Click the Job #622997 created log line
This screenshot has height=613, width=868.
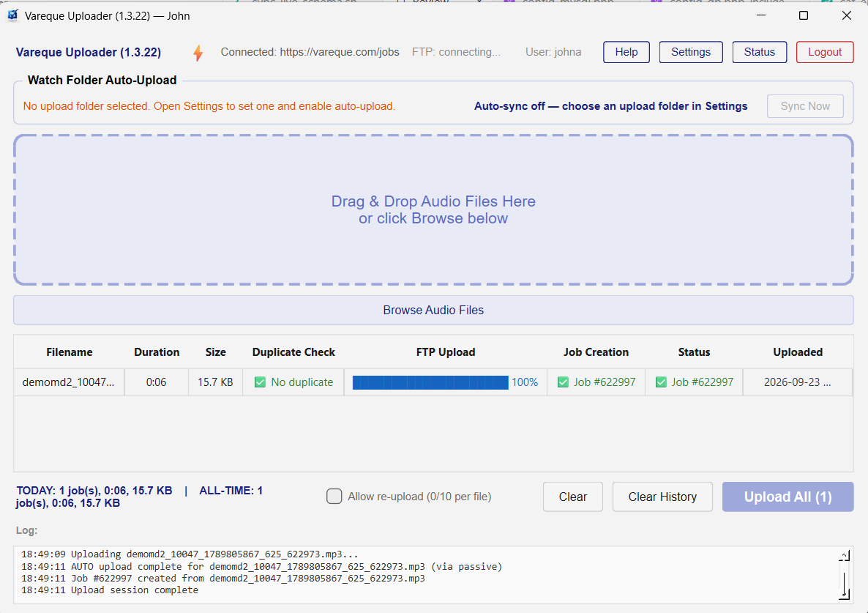(x=223, y=579)
